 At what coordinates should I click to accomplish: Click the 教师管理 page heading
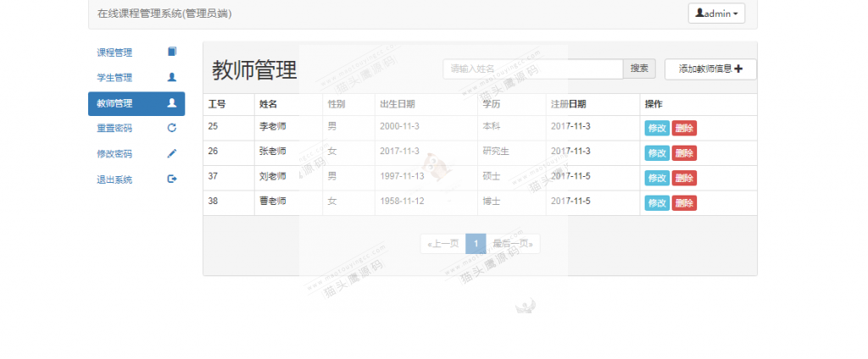(x=254, y=70)
